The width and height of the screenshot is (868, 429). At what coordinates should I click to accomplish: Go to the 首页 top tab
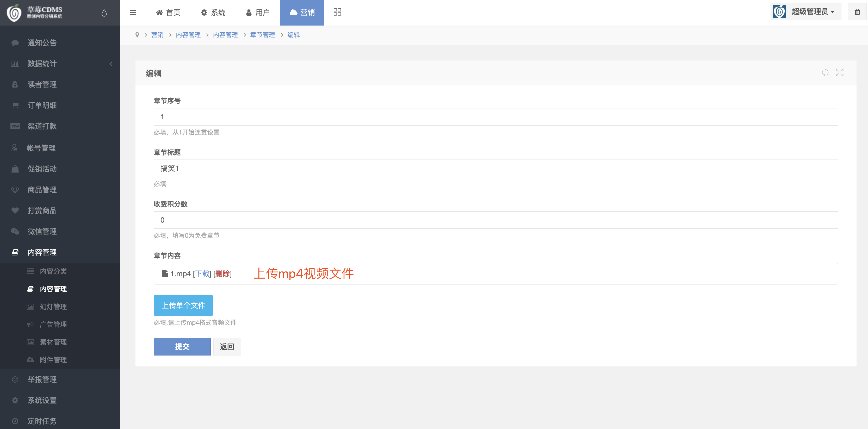[x=168, y=13]
